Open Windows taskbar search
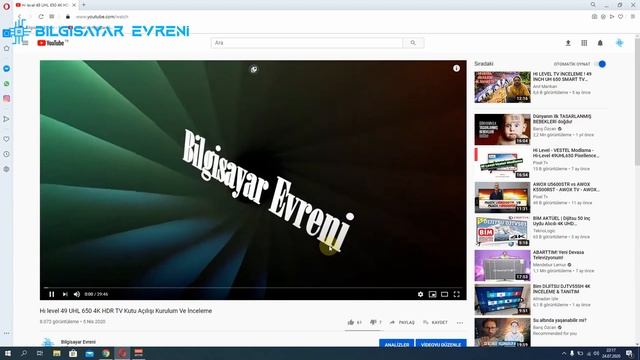The height and width of the screenshot is (360, 640). 24,353
